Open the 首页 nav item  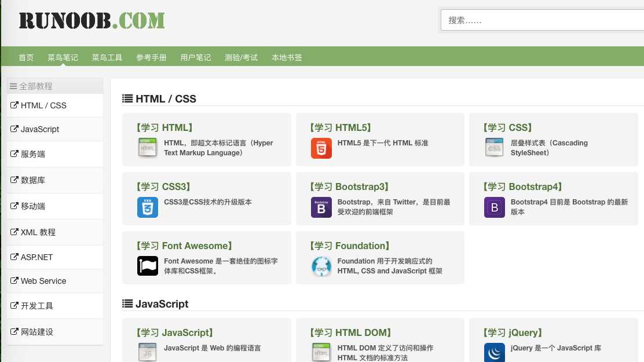(26, 57)
